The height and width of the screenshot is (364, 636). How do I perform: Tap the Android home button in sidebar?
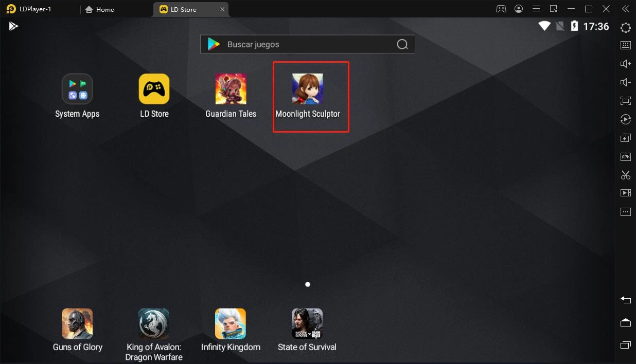[626, 322]
